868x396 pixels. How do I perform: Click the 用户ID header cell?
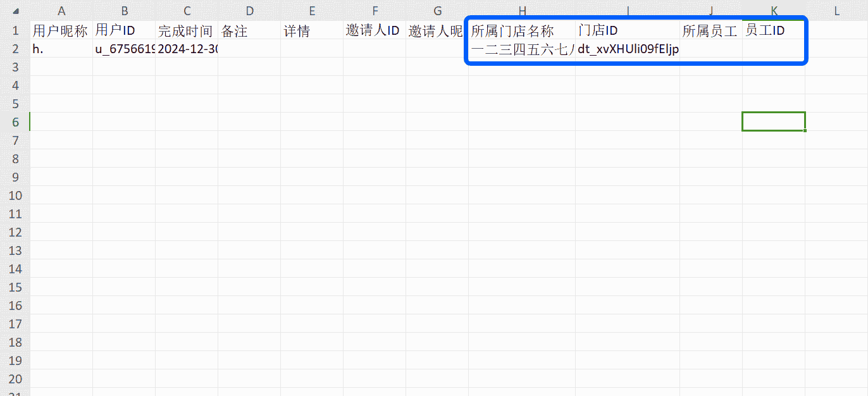click(x=124, y=30)
